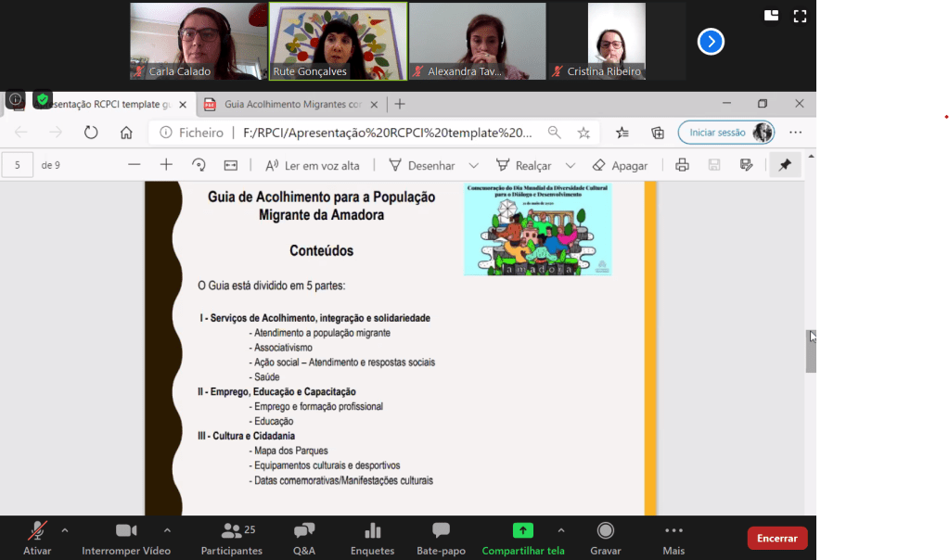Pin the PDF toolbar
The height and width of the screenshot is (560, 949).
point(785,165)
